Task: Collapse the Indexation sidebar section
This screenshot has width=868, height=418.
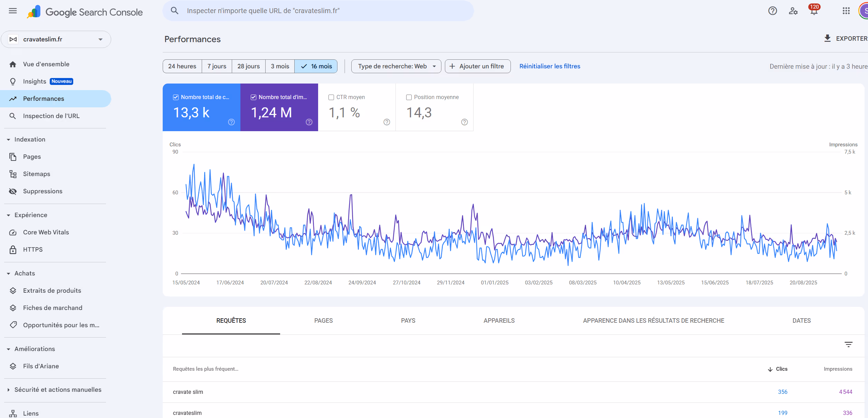Action: (9, 139)
